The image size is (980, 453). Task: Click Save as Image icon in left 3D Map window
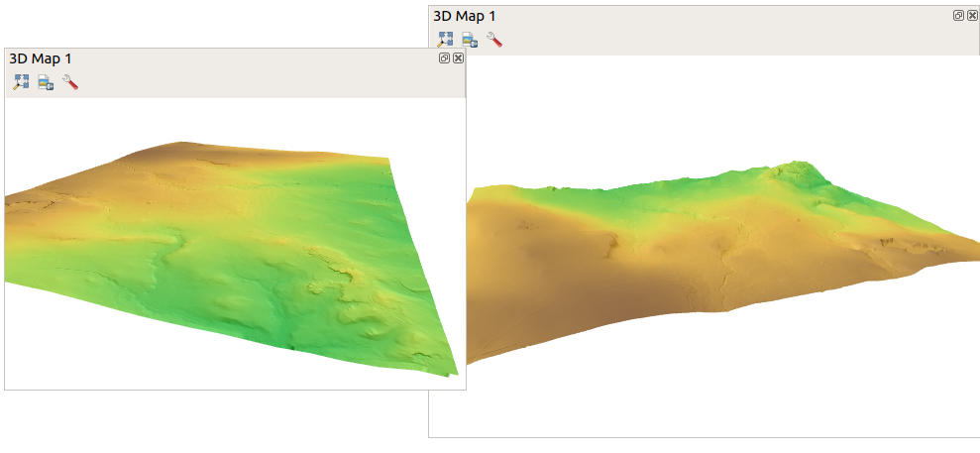(x=46, y=82)
